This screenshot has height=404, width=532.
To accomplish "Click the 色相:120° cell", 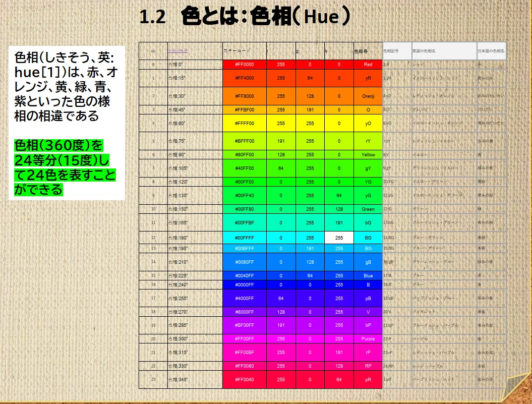I will [x=195, y=182].
